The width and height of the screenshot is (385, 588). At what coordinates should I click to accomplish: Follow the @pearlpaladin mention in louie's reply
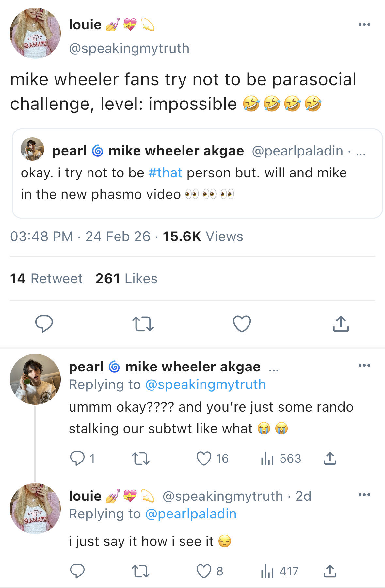tap(190, 514)
